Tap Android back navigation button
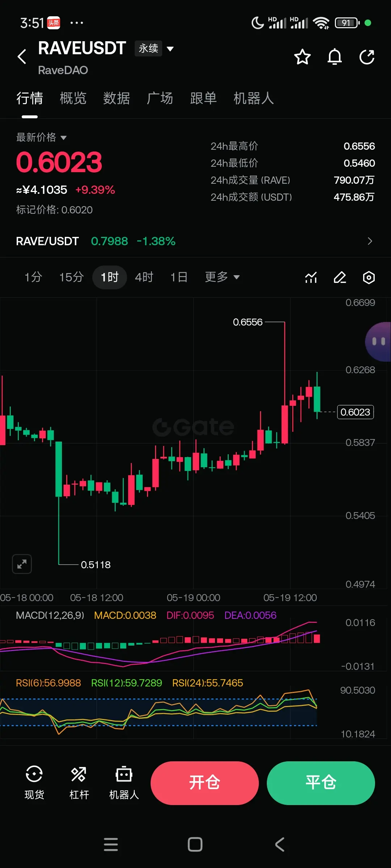 [279, 844]
